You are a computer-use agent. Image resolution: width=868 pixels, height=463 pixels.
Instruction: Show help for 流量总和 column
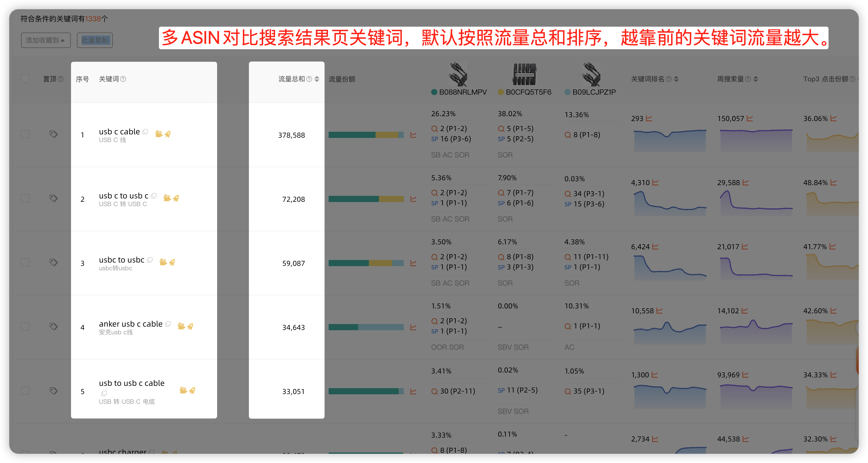point(309,79)
